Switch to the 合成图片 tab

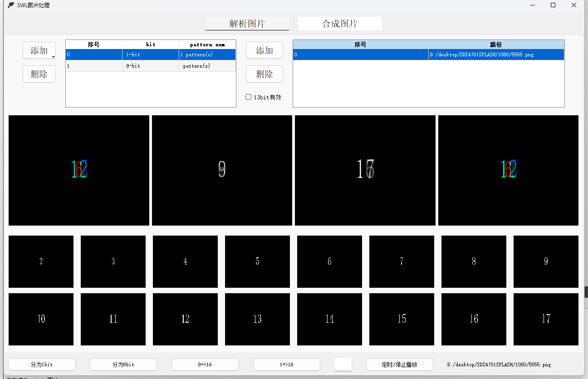click(x=339, y=24)
